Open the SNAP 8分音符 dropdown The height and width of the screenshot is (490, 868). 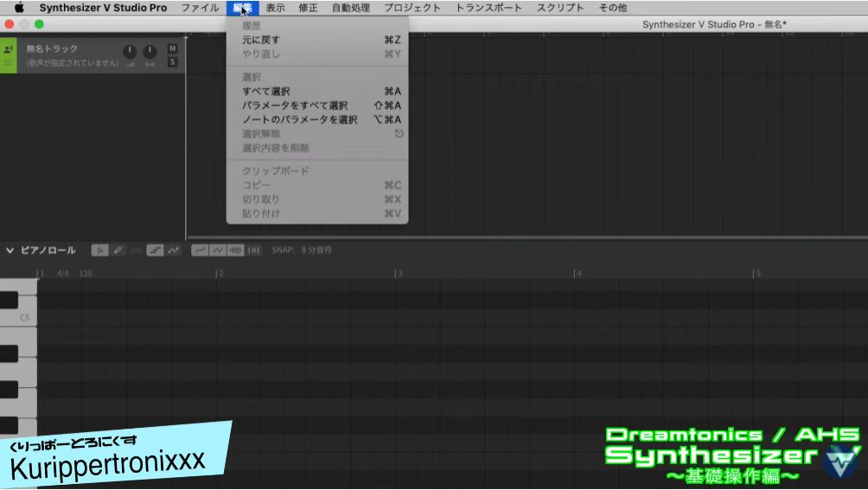click(x=303, y=251)
